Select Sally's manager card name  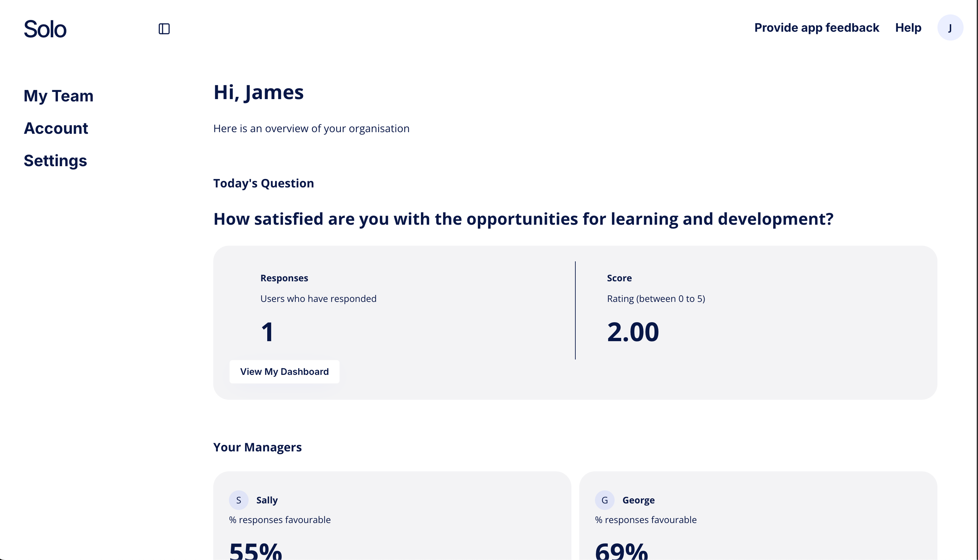pyautogui.click(x=267, y=500)
